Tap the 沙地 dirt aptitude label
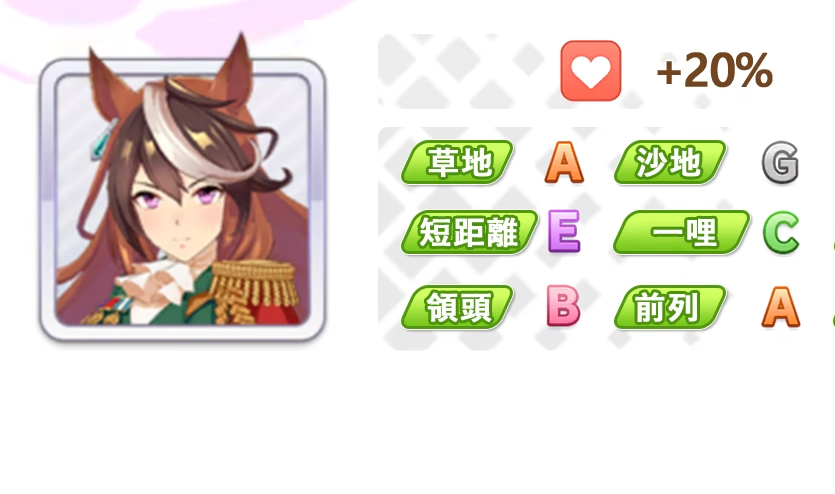Screen dimensions: 835x494 [x=670, y=162]
